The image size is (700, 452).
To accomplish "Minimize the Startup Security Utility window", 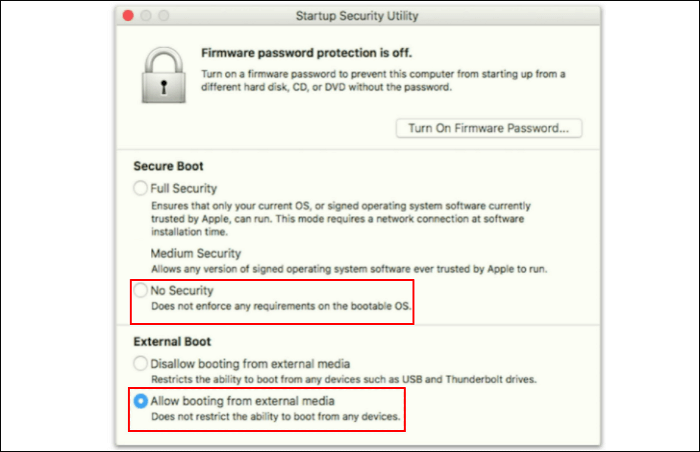I will [147, 17].
